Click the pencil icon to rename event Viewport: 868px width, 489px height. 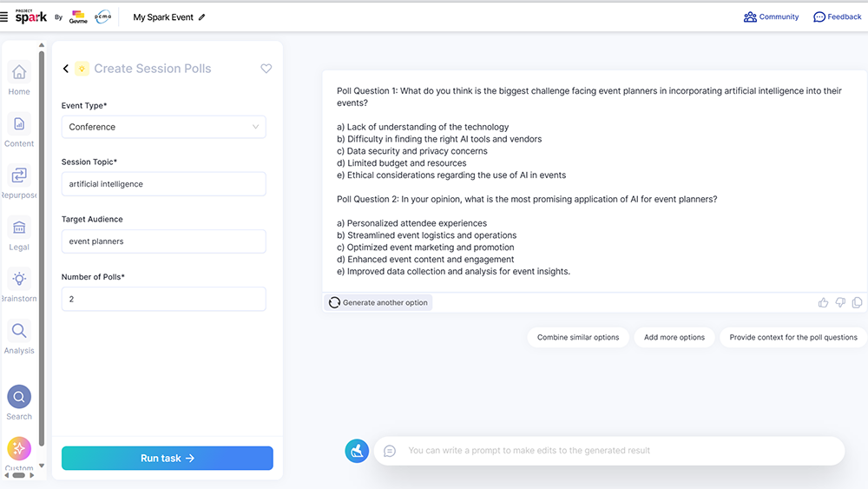(x=202, y=17)
